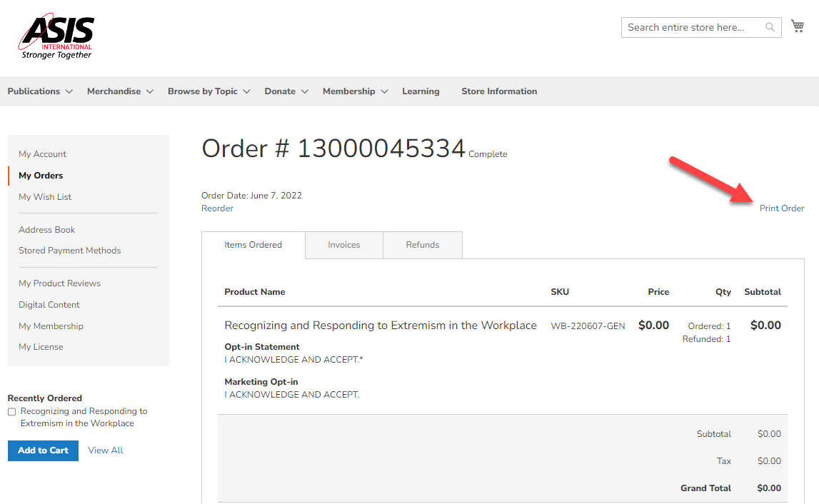Click the Reorder link
This screenshot has width=819, height=504.
point(217,208)
